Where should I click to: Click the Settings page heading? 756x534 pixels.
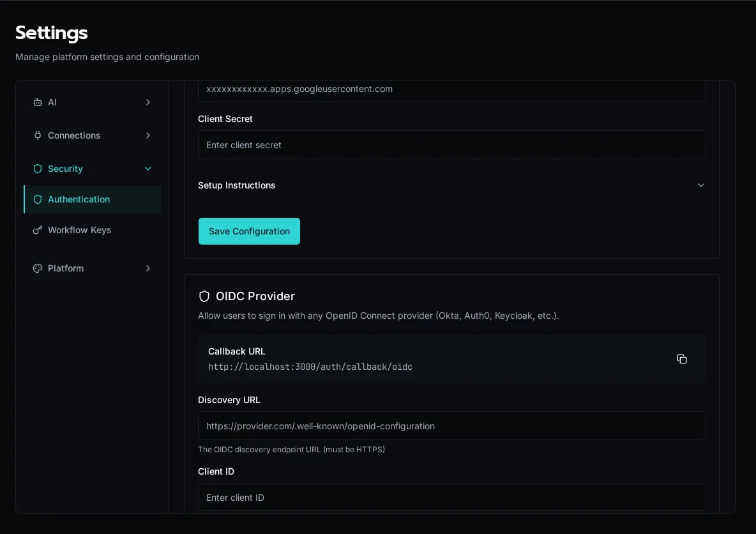pyautogui.click(x=52, y=33)
